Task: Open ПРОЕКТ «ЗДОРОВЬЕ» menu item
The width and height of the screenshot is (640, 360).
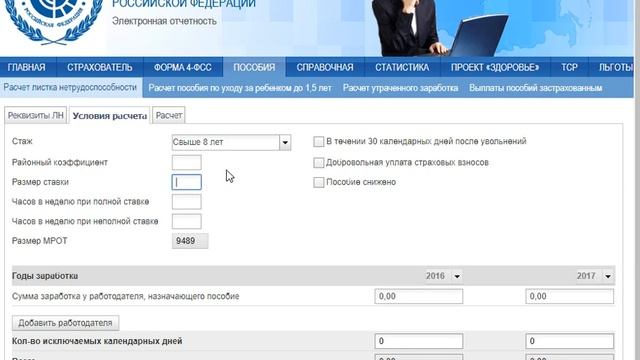Action: coord(495,67)
